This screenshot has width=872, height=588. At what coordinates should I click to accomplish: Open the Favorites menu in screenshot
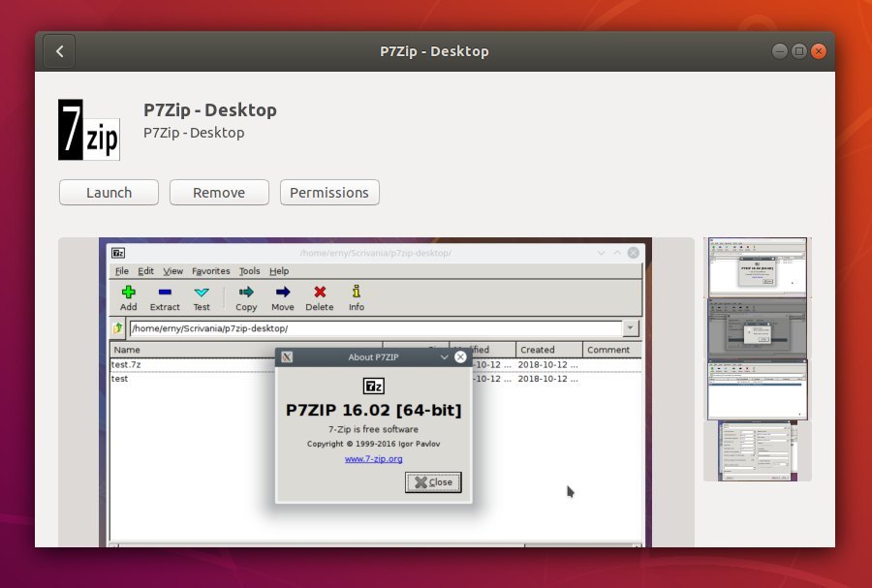(x=210, y=271)
